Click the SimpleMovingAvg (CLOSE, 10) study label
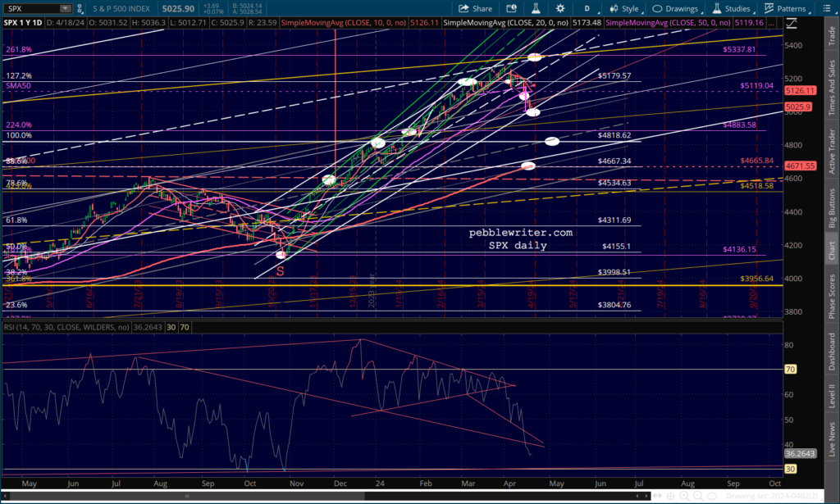 coord(343,22)
